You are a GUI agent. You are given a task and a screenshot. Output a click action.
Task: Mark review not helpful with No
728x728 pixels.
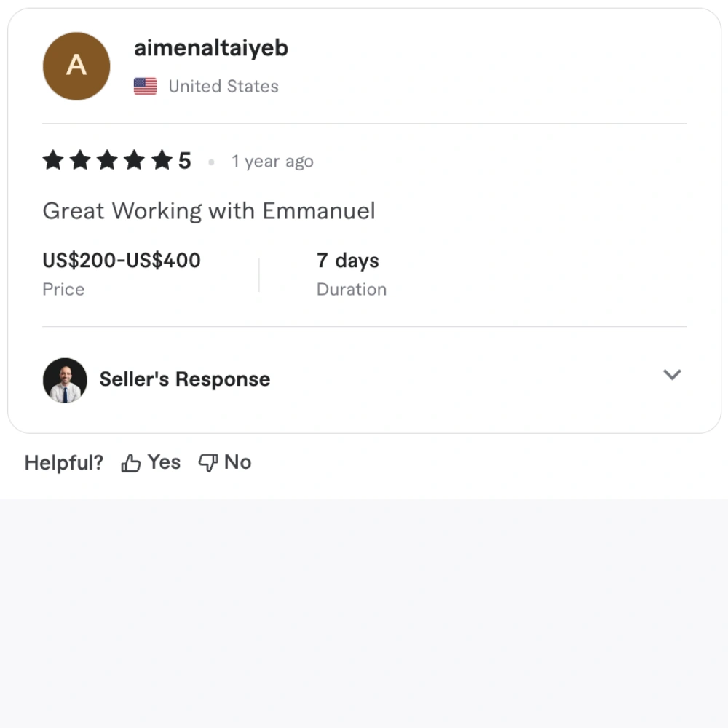238,462
